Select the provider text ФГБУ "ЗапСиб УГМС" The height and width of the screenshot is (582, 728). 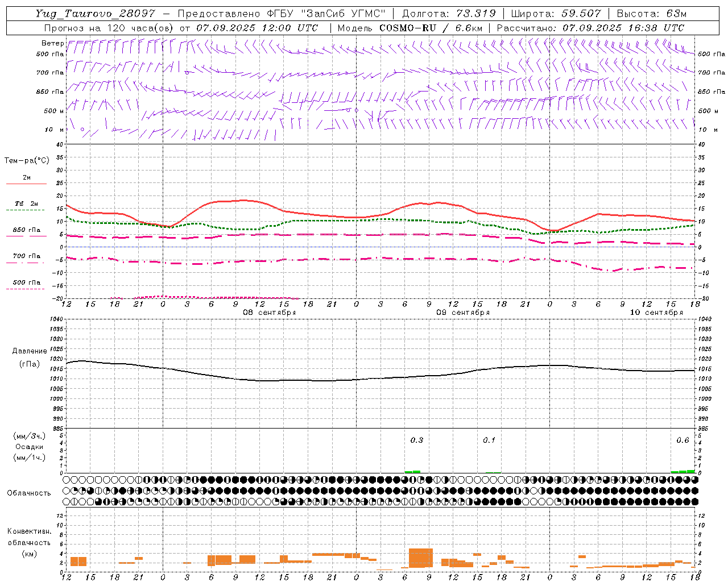pyautogui.click(x=326, y=14)
